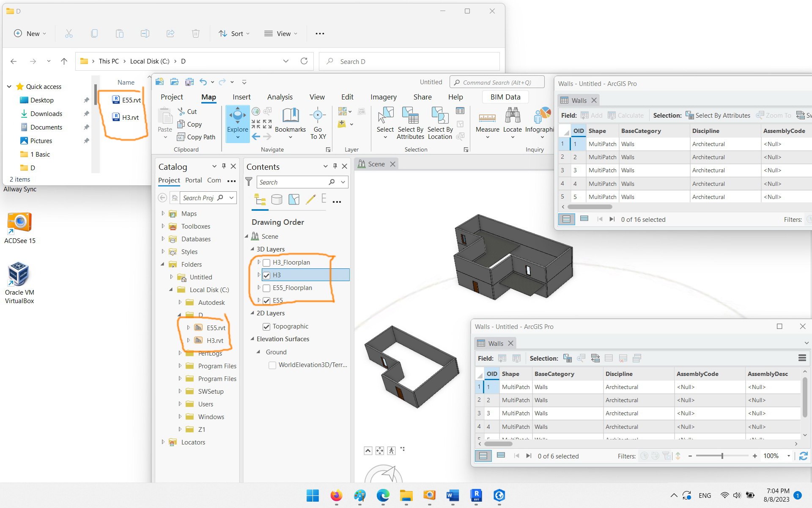
Task: Uncheck the Topographic 2D layer
Action: (266, 326)
